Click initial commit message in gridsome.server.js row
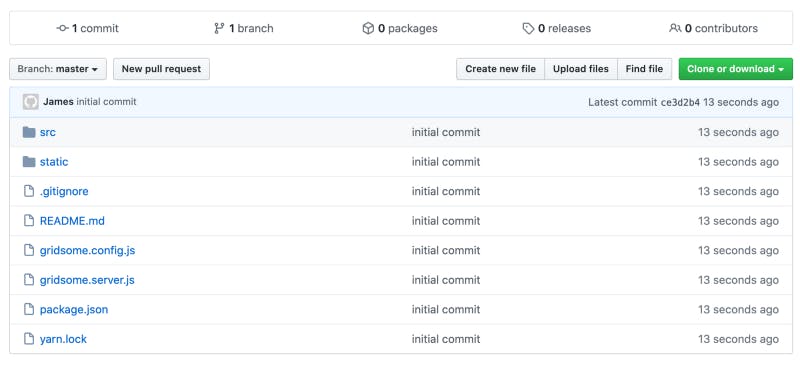This screenshot has height=365, width=800. pyautogui.click(x=446, y=281)
